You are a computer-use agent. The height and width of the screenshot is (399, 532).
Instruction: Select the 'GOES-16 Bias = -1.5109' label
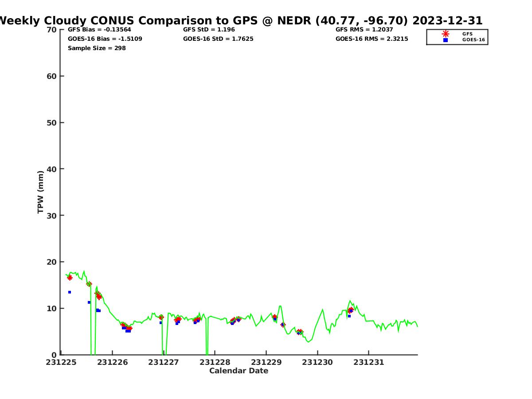tap(105, 39)
